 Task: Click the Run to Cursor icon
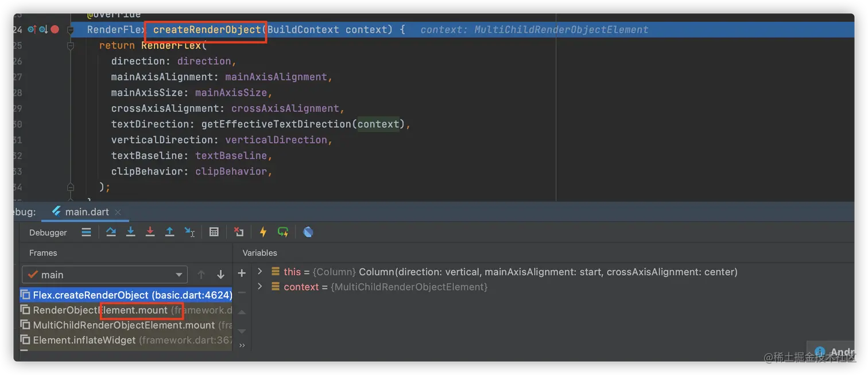tap(189, 232)
